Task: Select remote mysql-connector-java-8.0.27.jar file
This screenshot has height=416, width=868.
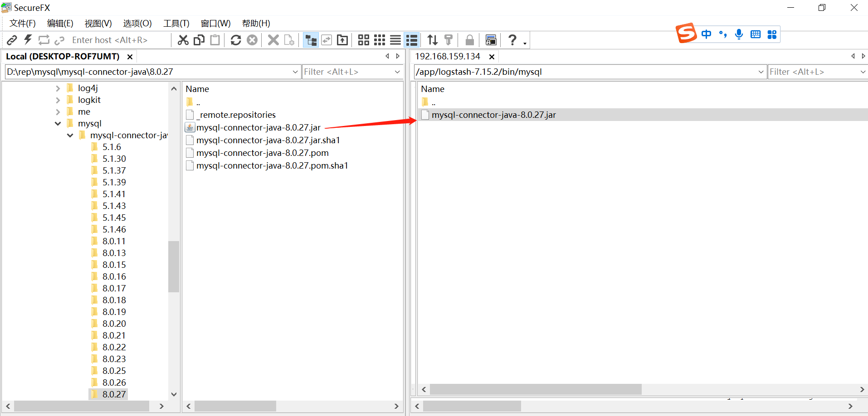Action: point(493,115)
